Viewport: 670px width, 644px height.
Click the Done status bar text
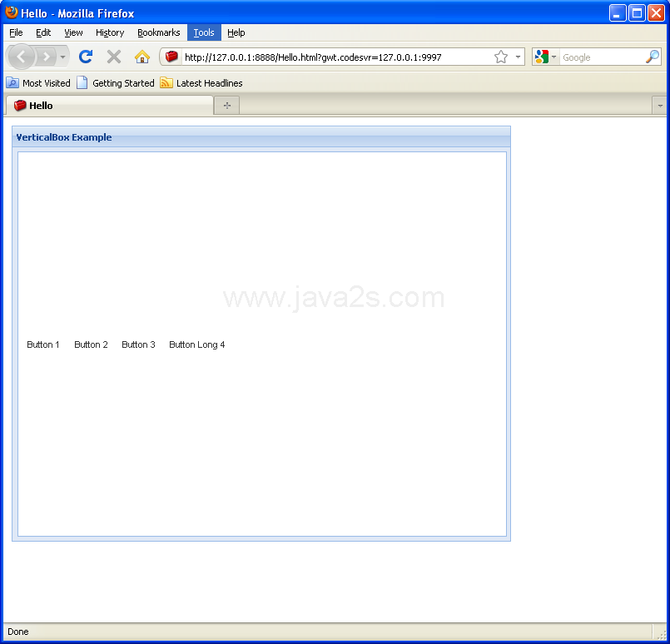click(x=18, y=632)
